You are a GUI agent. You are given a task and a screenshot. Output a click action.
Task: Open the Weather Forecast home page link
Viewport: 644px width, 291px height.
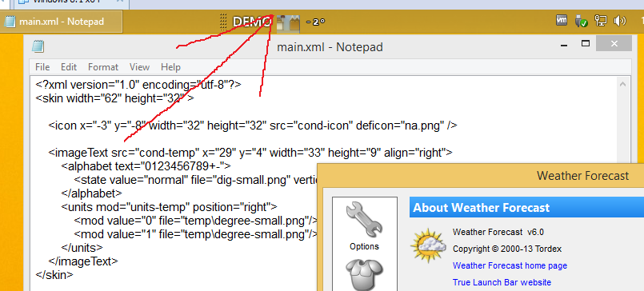pyautogui.click(x=510, y=265)
